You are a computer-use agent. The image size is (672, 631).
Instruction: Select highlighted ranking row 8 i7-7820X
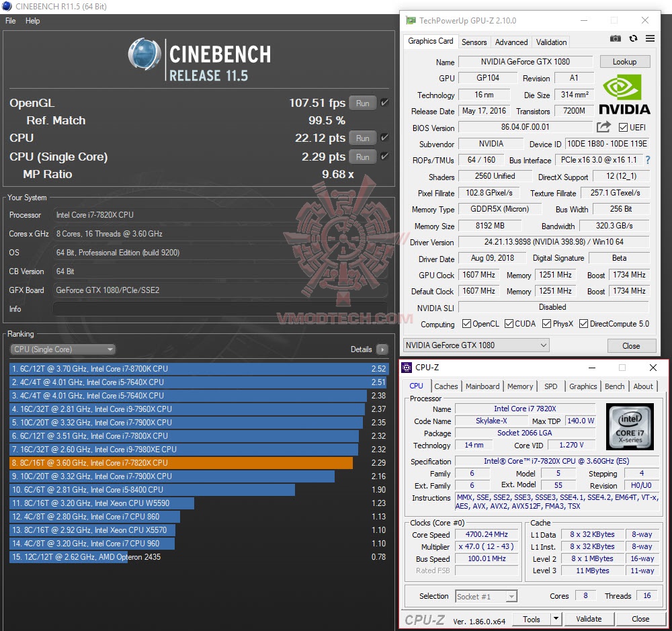[x=199, y=462]
